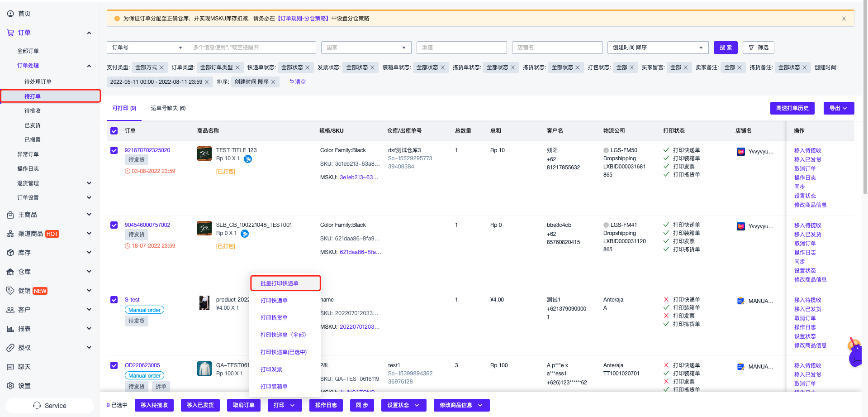This screenshot has width=868, height=417.
Task: Click product thumbnail of QA-TEST061 item
Action: point(204,369)
